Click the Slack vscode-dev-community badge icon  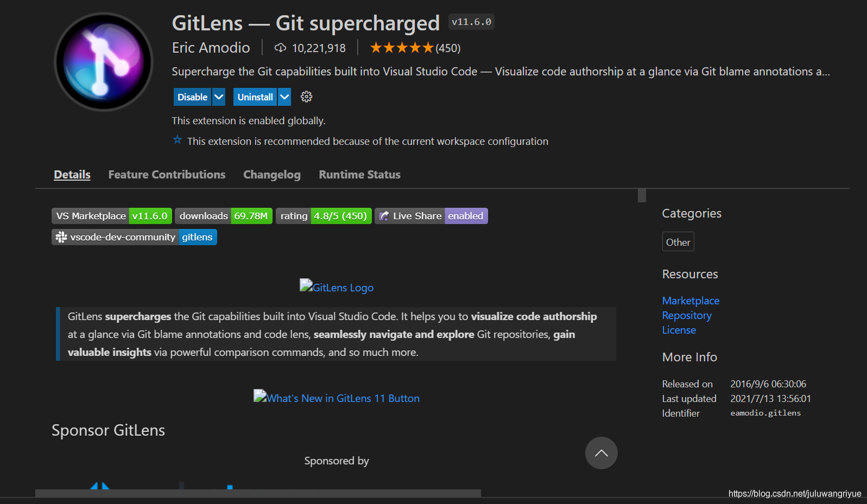pyautogui.click(x=61, y=237)
